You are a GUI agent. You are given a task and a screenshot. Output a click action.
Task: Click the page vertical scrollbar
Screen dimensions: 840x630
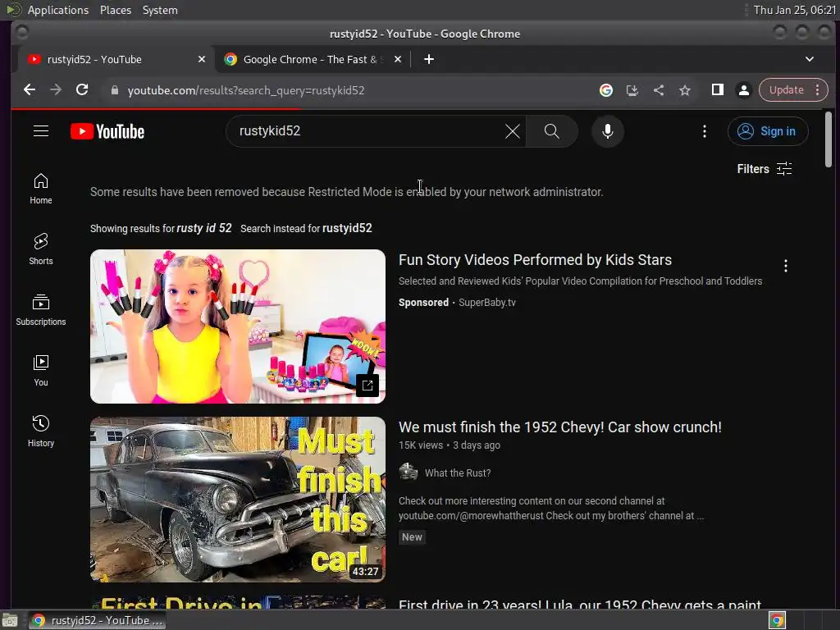829,139
